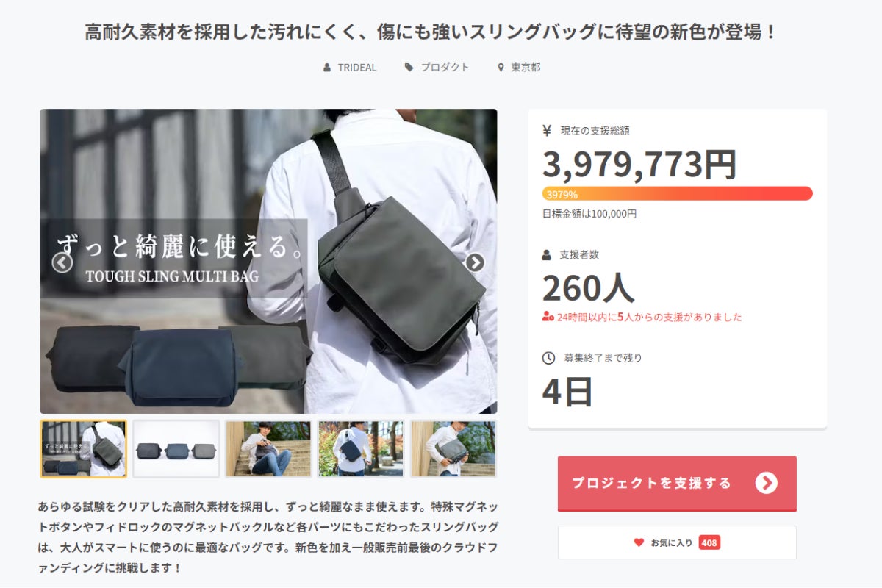Open the 東京都 location link
Screen dimensions: 882x588
526,68
